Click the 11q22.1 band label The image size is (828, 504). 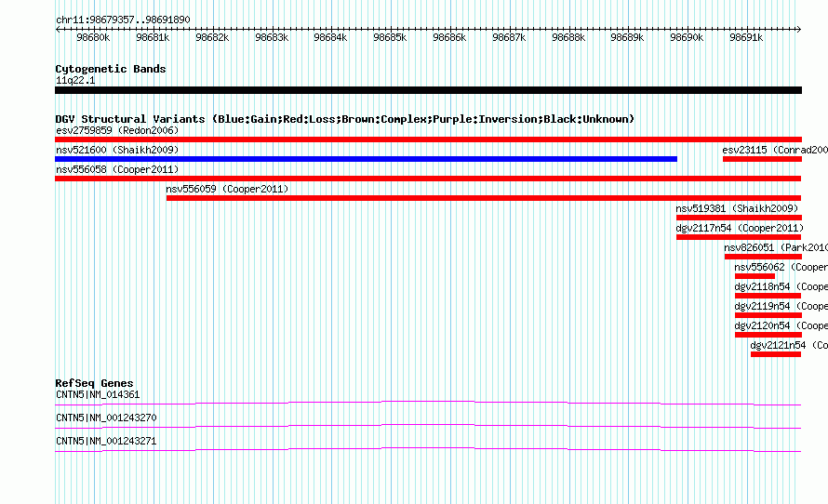click(75, 80)
